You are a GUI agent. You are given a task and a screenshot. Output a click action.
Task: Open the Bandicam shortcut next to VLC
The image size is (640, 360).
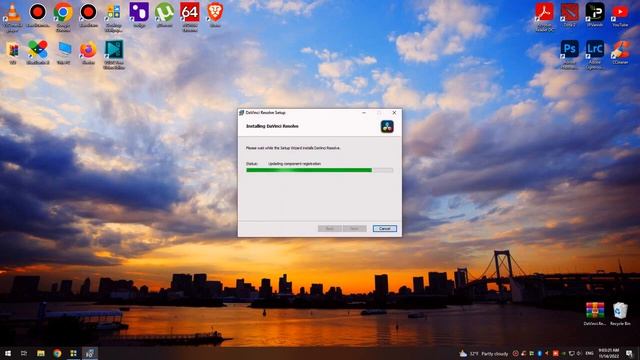click(x=38, y=16)
